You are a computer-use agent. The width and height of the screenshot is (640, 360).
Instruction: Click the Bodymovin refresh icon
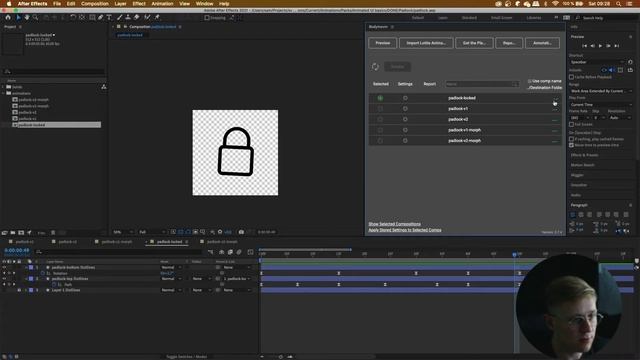pos(375,67)
